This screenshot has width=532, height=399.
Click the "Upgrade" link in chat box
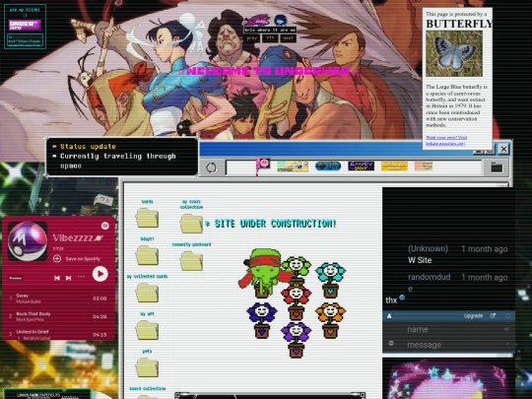coord(473,316)
